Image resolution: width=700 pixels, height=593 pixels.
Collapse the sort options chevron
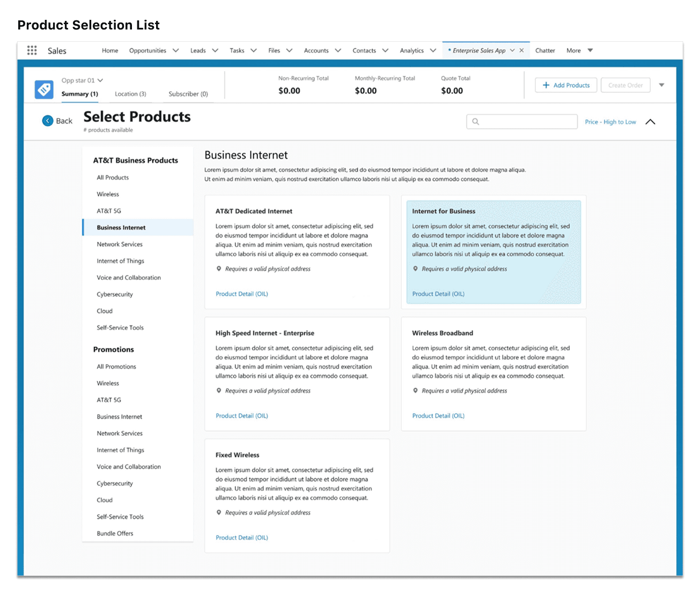(x=650, y=122)
